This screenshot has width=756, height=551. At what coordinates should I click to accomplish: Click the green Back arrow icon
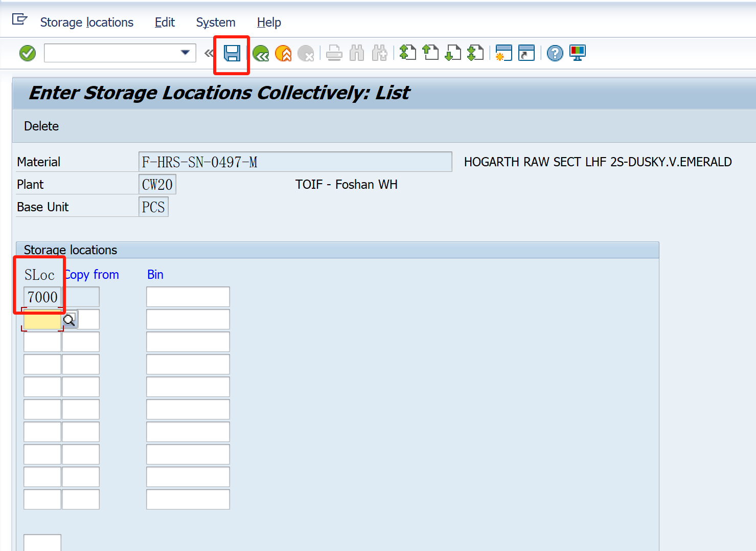click(261, 53)
